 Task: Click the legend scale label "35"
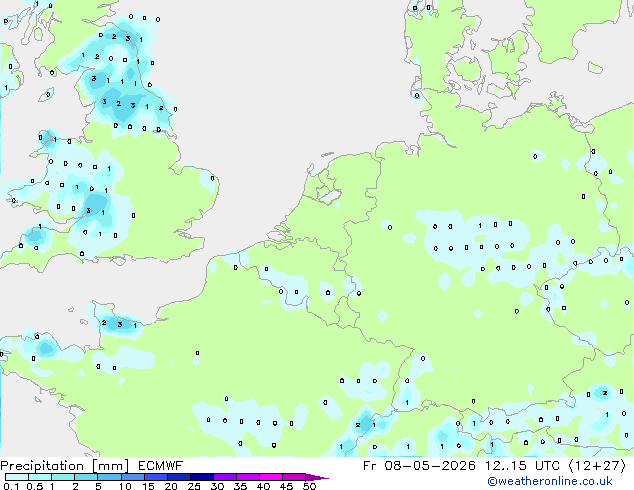point(240,486)
